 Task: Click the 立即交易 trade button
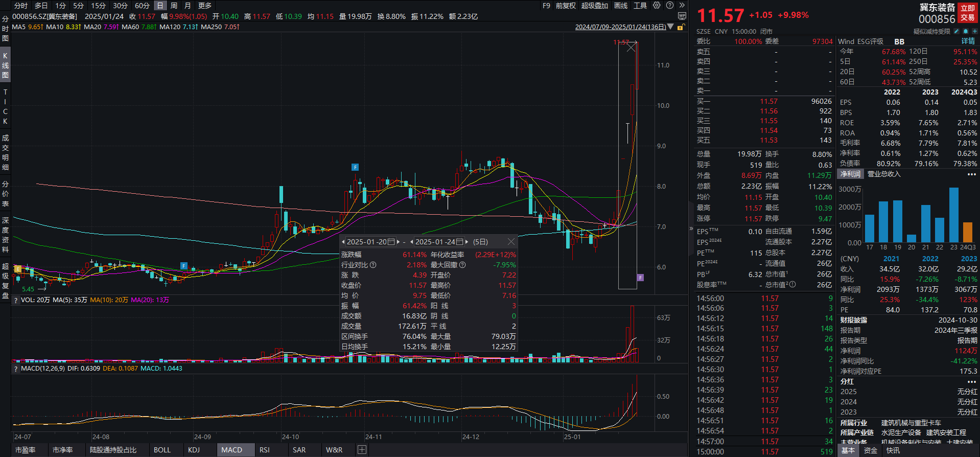(968, 13)
